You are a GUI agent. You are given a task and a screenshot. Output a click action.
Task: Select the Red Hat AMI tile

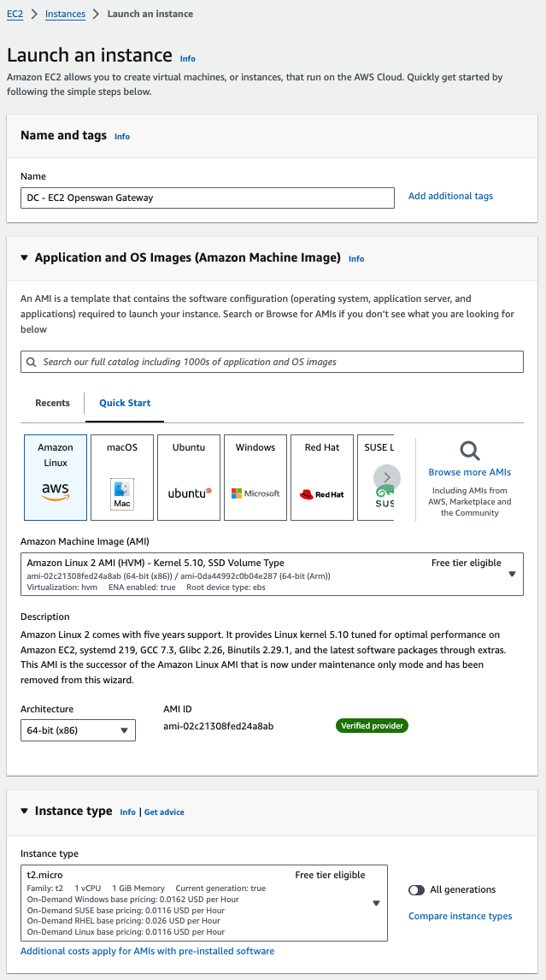322,477
